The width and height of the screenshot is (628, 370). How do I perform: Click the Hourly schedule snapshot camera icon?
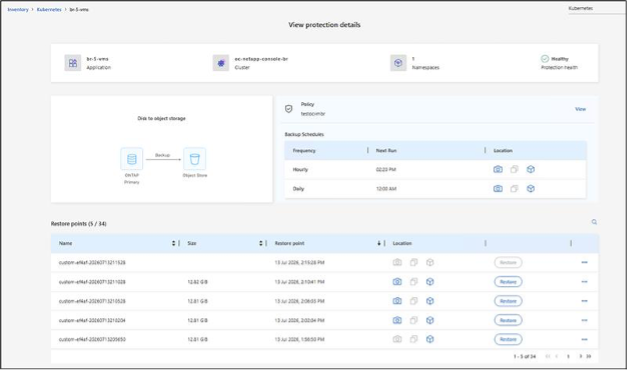[498, 169]
